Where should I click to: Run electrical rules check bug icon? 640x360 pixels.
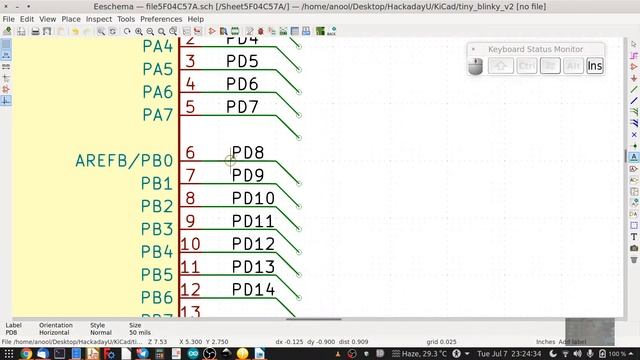tap(261, 31)
